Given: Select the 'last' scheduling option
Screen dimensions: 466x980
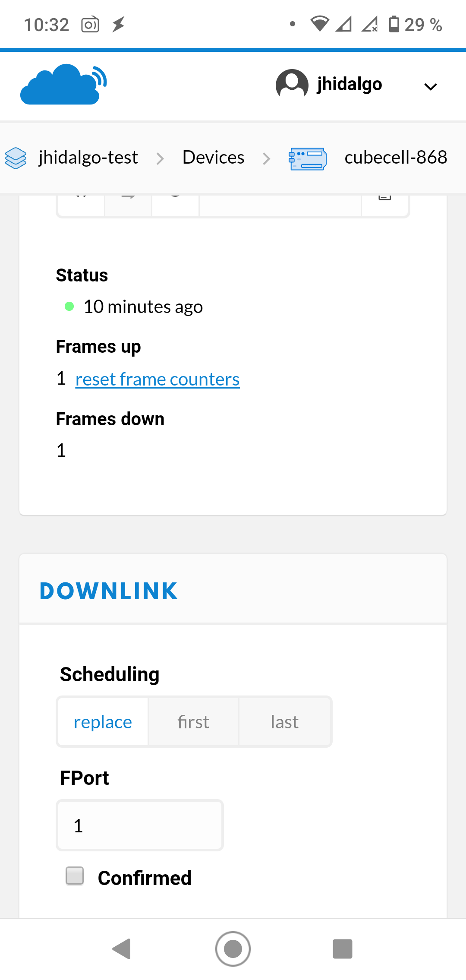Looking at the screenshot, I should click(x=285, y=722).
